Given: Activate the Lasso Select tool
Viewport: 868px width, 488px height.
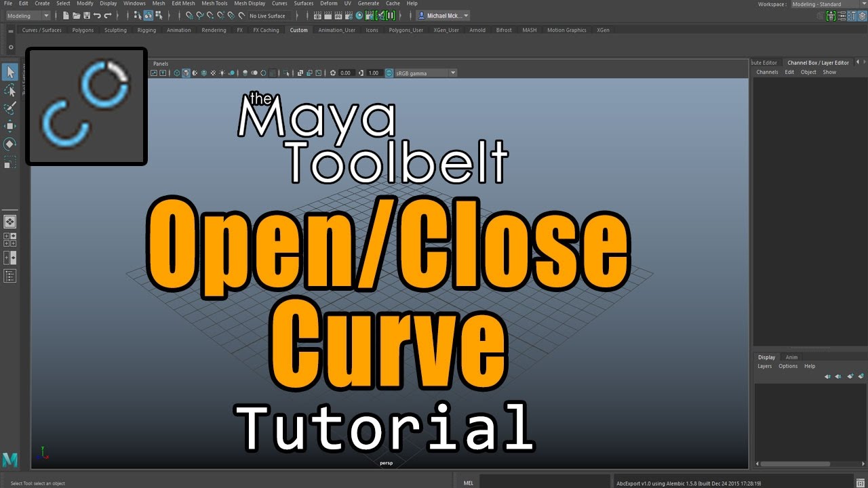Looking at the screenshot, I should (10, 90).
